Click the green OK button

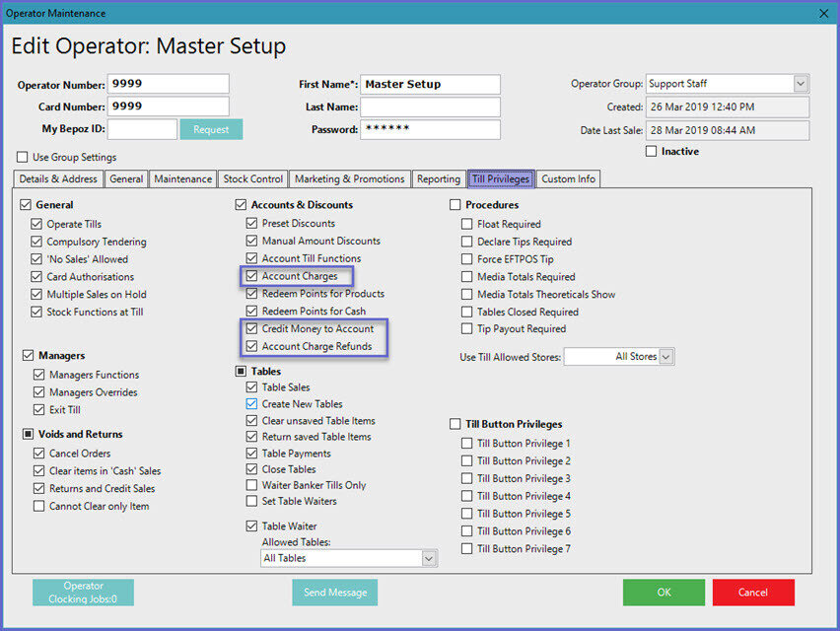664,593
